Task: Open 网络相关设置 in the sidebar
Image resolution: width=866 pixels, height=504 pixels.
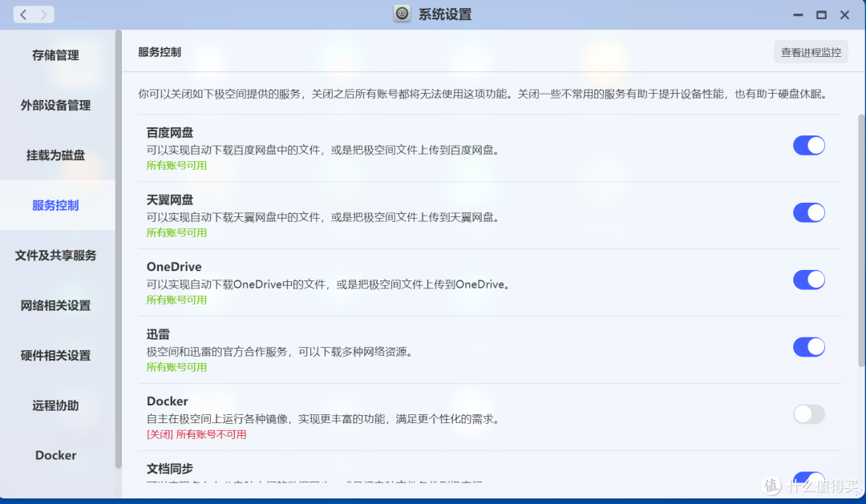Action: tap(55, 306)
